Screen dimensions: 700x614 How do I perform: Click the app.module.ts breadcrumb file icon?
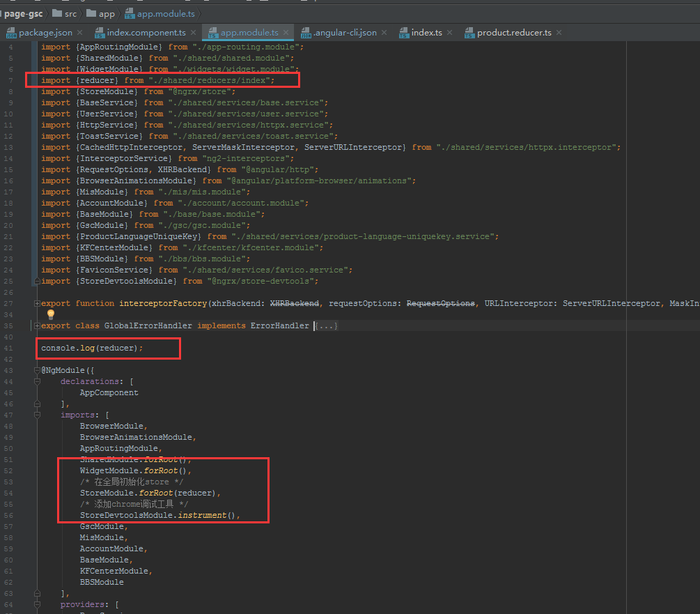130,14
